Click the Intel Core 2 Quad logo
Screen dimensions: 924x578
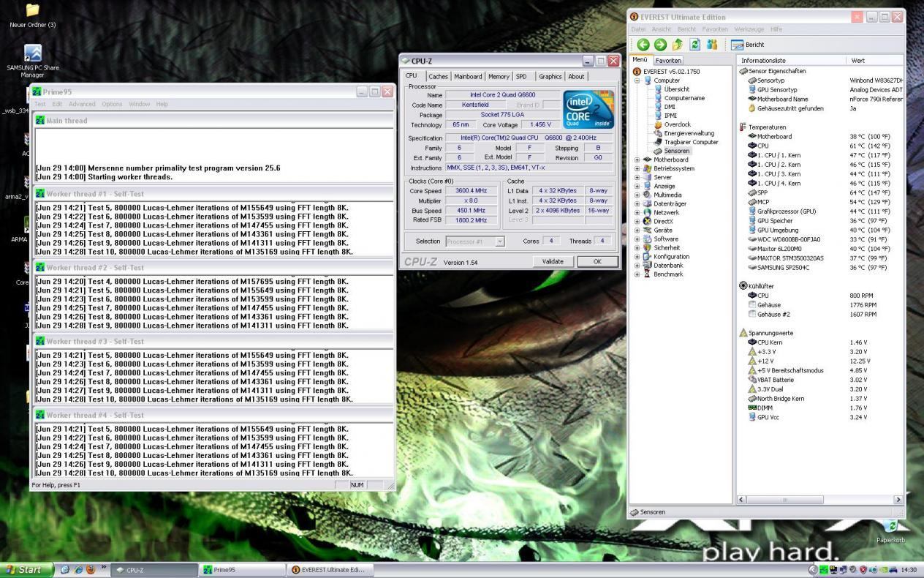coord(588,110)
